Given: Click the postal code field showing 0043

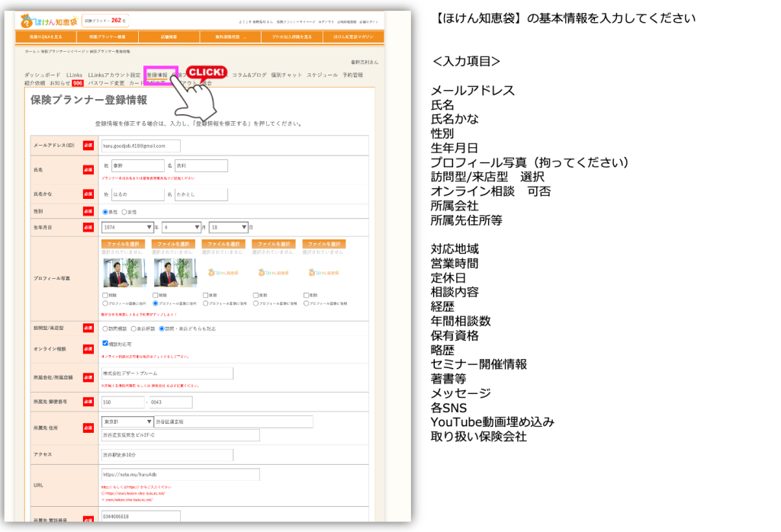Looking at the screenshot, I should 170,402.
